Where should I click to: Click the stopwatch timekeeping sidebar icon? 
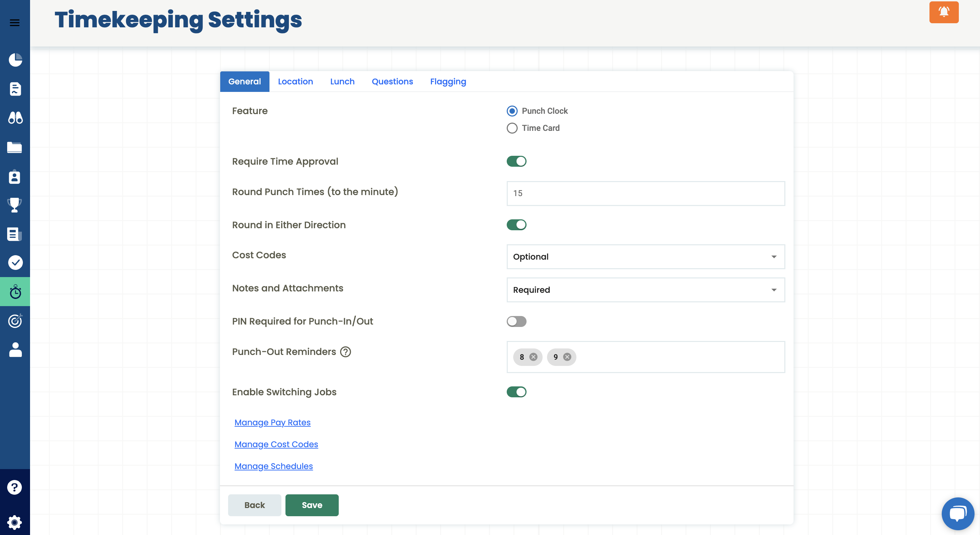(15, 292)
